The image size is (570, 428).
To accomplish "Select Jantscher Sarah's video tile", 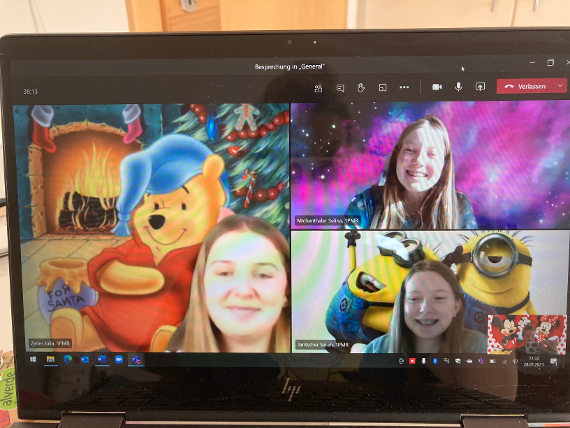I will pyautogui.click(x=430, y=292).
